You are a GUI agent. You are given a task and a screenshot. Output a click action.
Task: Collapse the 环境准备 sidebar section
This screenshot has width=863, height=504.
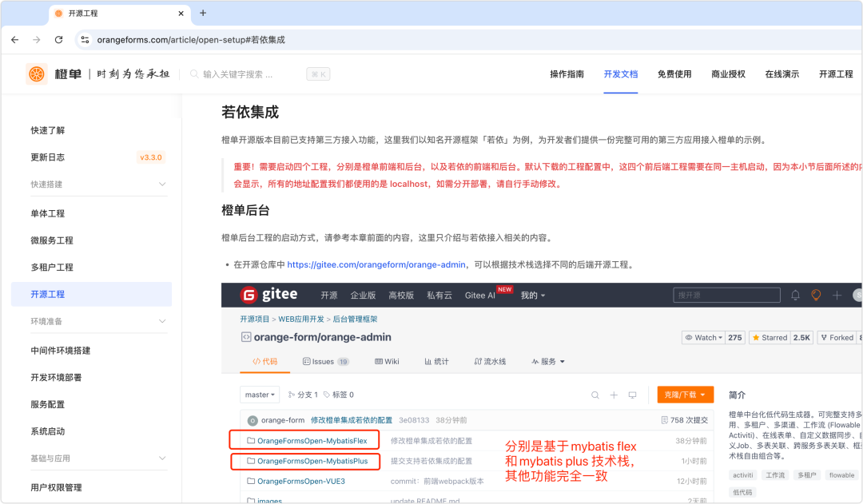(x=98, y=321)
